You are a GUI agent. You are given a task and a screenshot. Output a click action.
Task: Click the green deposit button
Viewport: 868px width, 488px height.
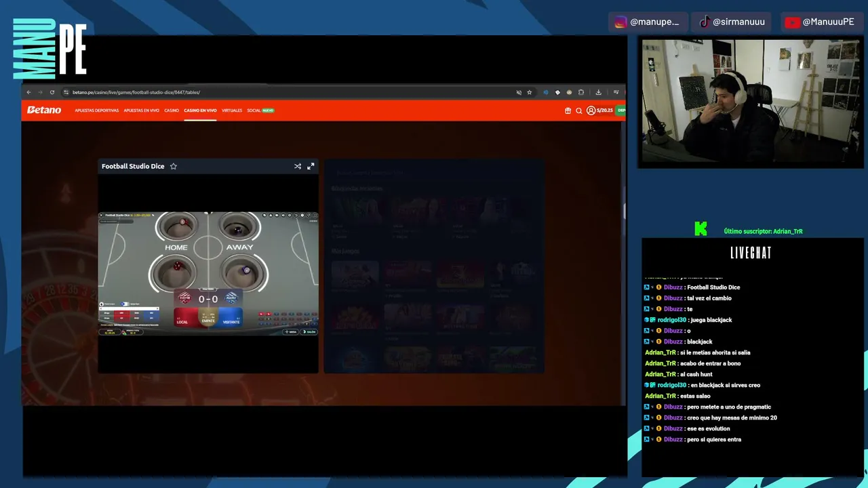pos(620,110)
